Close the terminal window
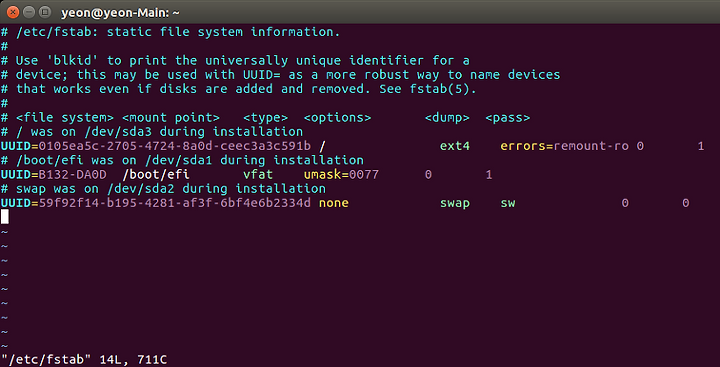The image size is (720, 367). coord(13,11)
